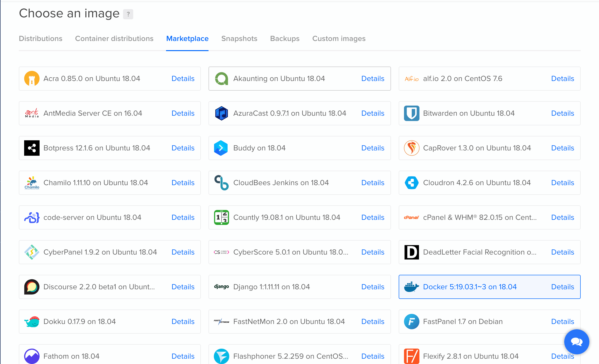
Task: Switch to the Distributions tab
Action: click(x=41, y=39)
